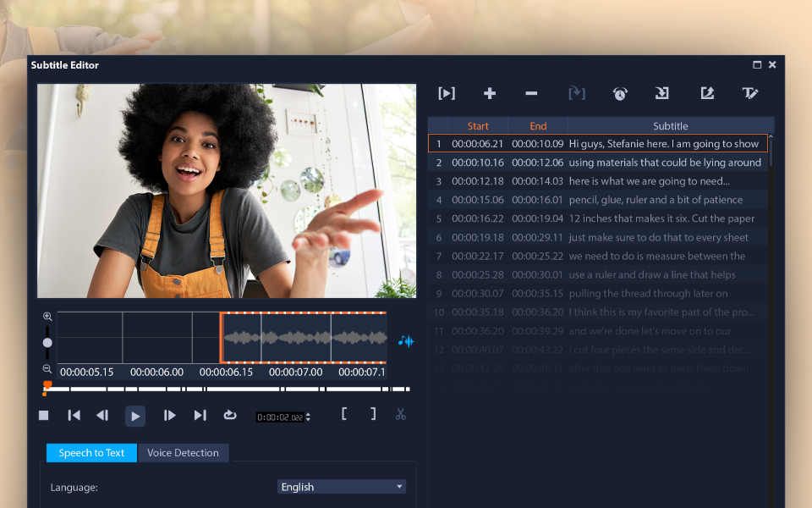Switch to the Speech to Text tab
Image resolution: width=812 pixels, height=508 pixels.
click(x=91, y=452)
